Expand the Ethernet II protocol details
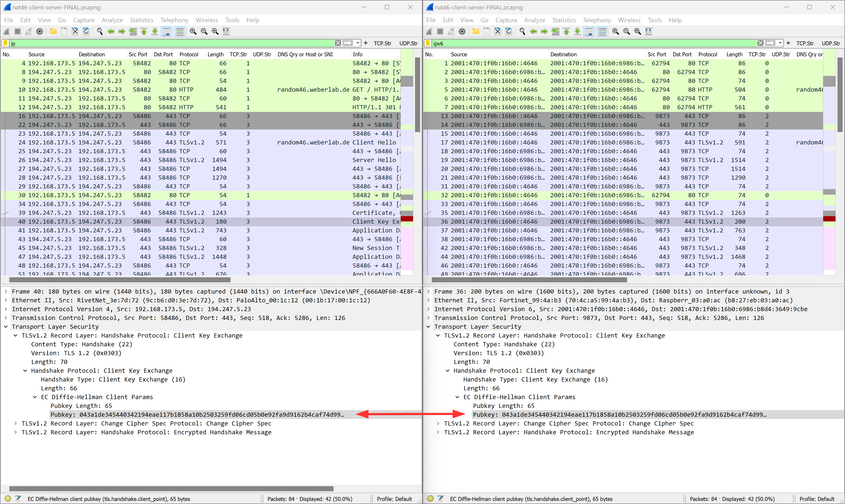845x504 pixels. tap(6, 300)
